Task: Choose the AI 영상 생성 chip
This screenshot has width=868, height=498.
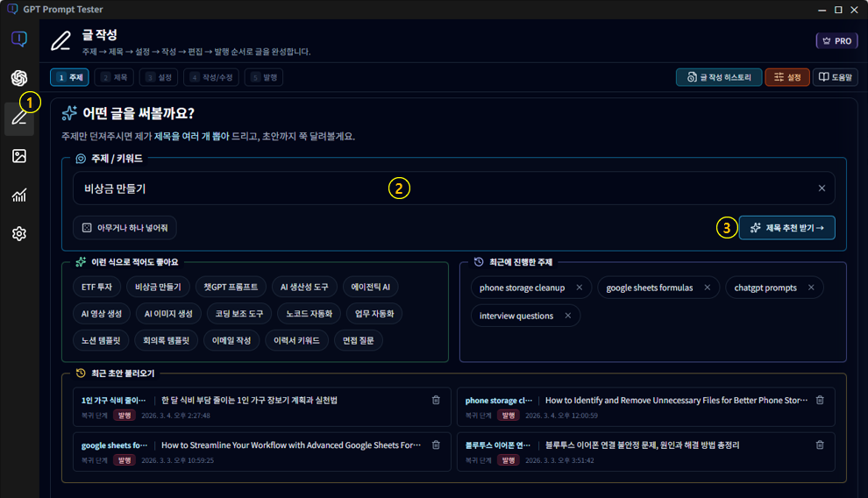Action: (x=102, y=314)
